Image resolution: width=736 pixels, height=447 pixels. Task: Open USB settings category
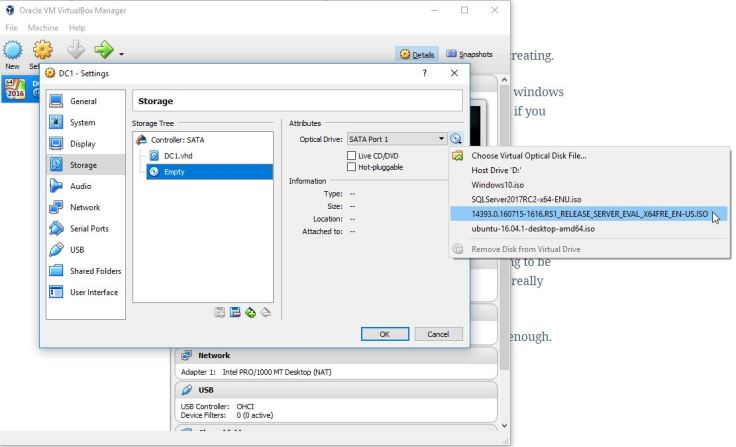pos(85,250)
